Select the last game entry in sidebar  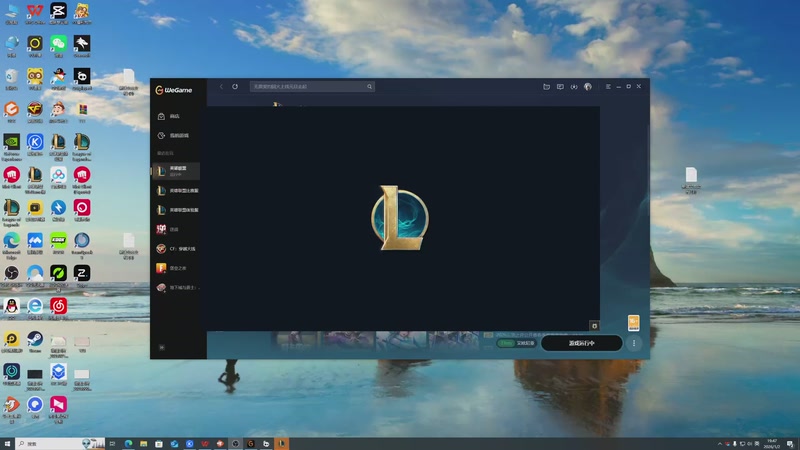coord(177,287)
